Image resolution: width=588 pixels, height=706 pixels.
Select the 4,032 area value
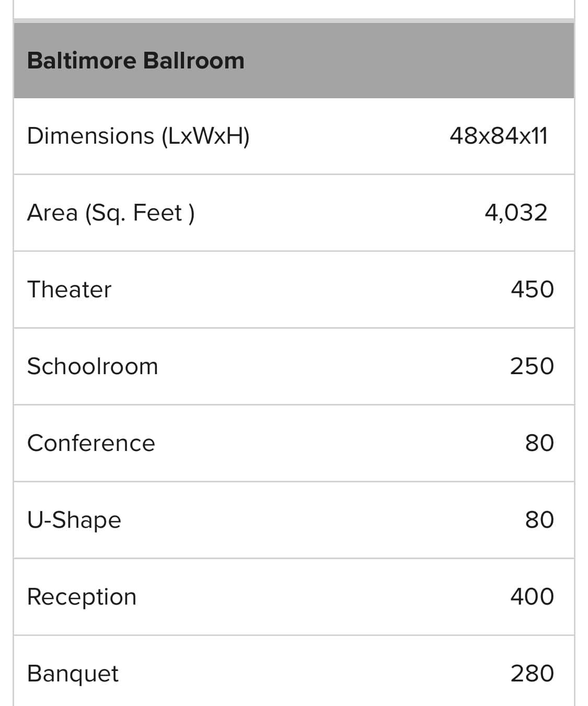(516, 213)
